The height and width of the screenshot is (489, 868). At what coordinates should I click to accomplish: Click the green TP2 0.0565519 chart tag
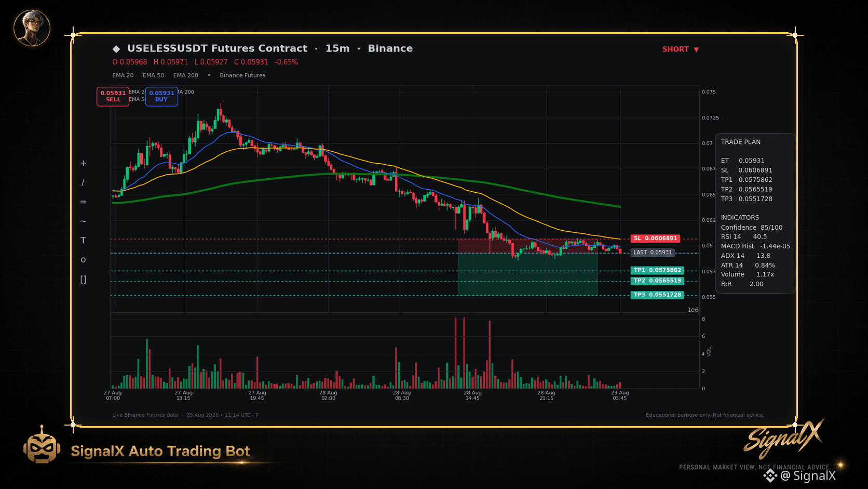click(657, 281)
